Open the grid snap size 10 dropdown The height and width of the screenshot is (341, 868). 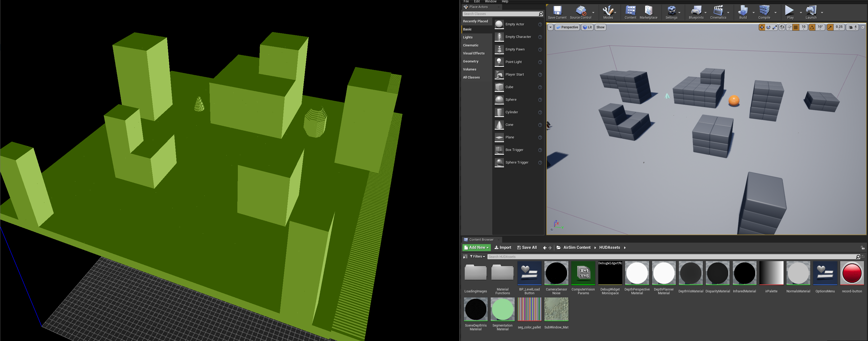point(804,27)
